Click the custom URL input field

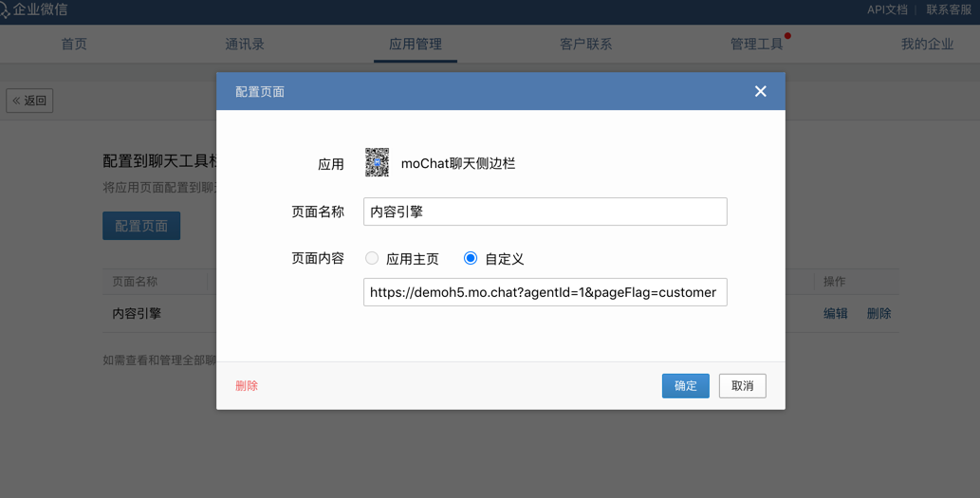click(x=545, y=292)
